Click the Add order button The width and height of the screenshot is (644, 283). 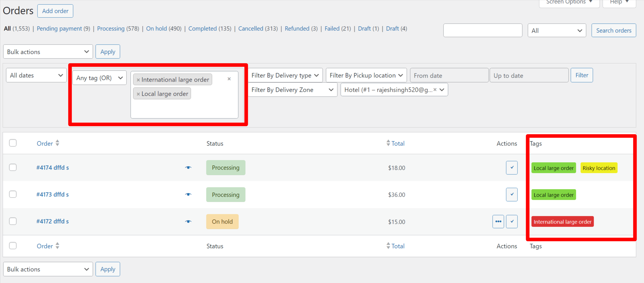(x=55, y=11)
